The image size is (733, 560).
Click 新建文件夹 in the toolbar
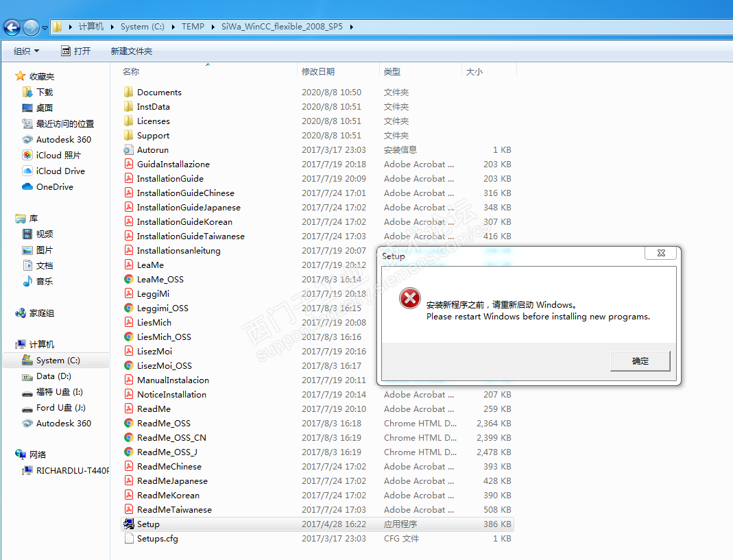132,51
